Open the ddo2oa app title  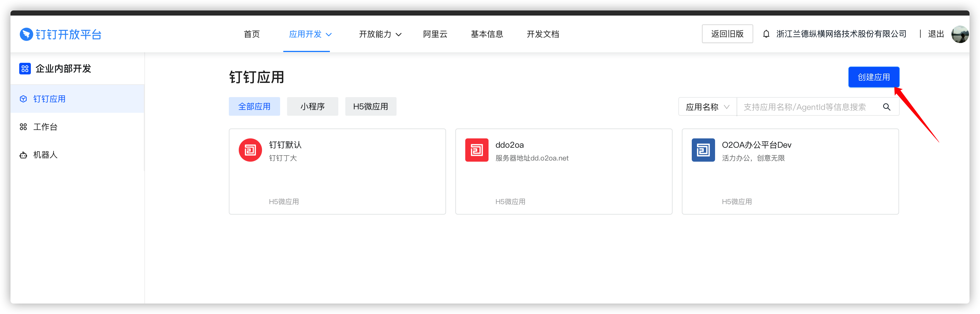click(x=510, y=145)
